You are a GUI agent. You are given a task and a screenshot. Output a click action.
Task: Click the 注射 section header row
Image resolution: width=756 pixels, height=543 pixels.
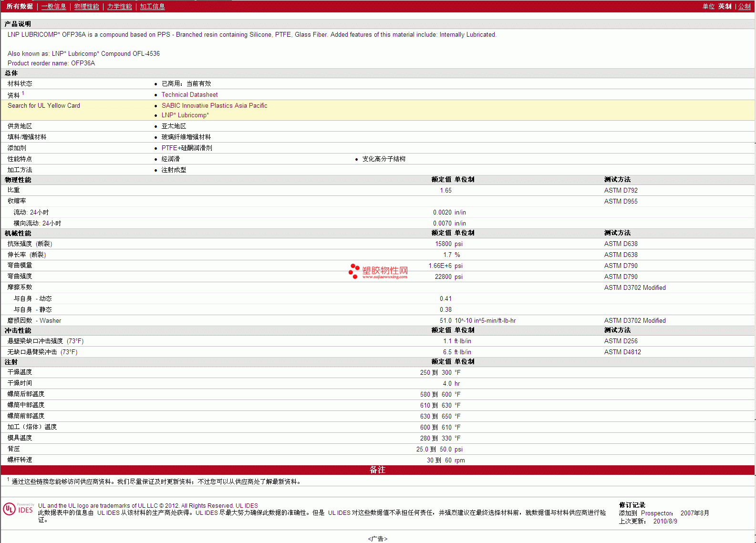(11, 362)
